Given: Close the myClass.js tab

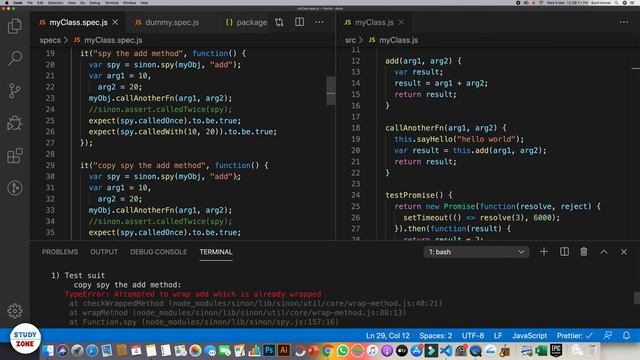Looking at the screenshot, I should [x=401, y=22].
